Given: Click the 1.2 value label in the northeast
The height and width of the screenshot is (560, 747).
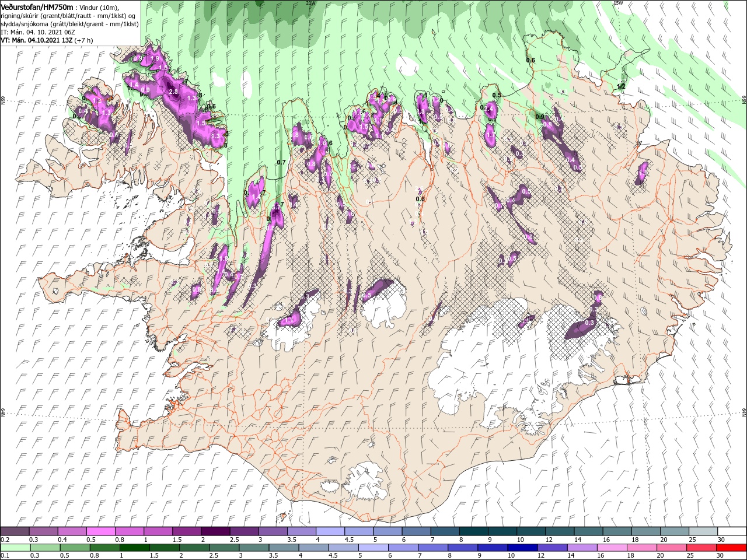Looking at the screenshot, I should point(621,86).
